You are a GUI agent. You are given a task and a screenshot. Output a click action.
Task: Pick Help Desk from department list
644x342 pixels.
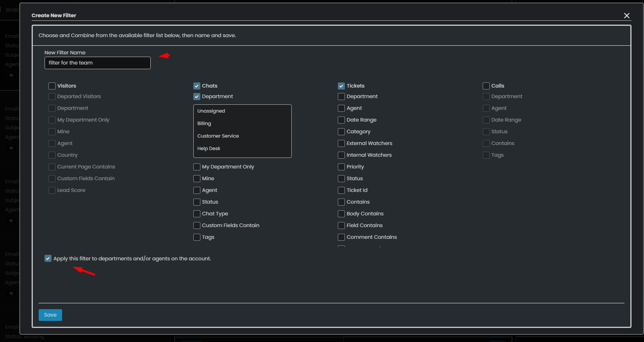[x=209, y=149]
